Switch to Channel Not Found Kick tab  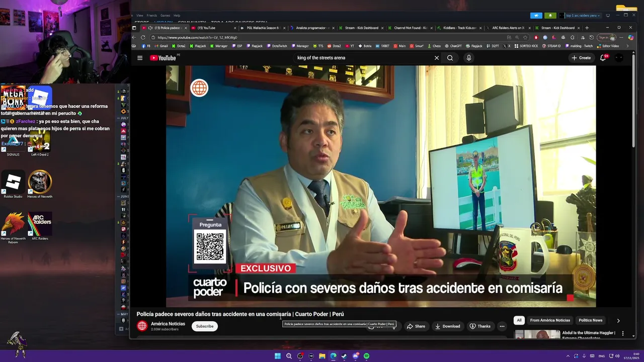coord(411,28)
